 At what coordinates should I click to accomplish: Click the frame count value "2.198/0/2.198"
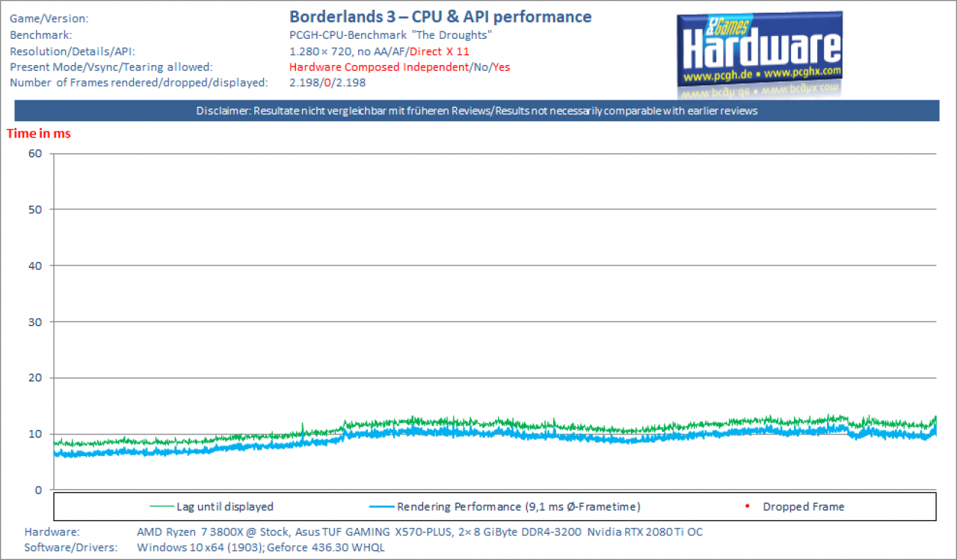click(x=327, y=82)
